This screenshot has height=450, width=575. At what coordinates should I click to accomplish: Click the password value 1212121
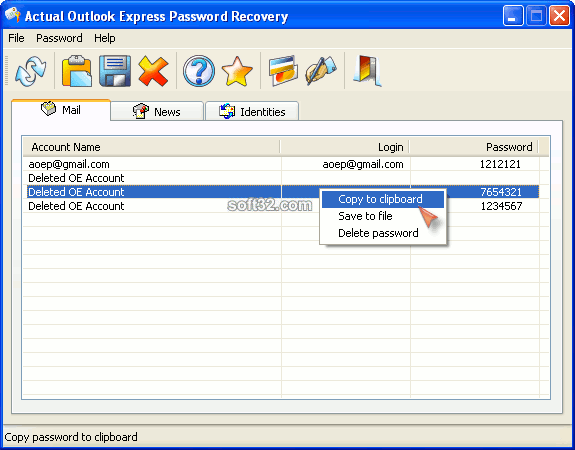pos(500,164)
